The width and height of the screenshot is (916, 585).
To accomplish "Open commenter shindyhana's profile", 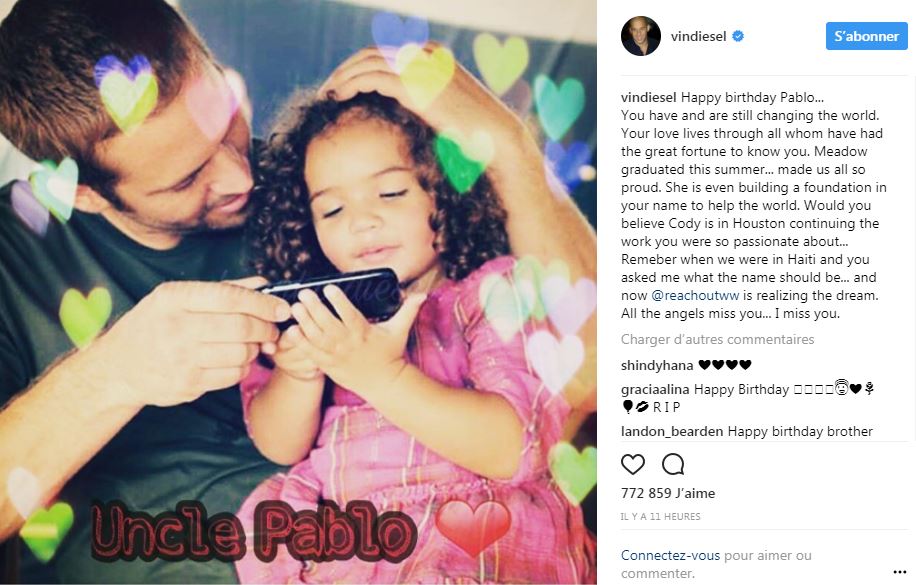I will pyautogui.click(x=657, y=366).
